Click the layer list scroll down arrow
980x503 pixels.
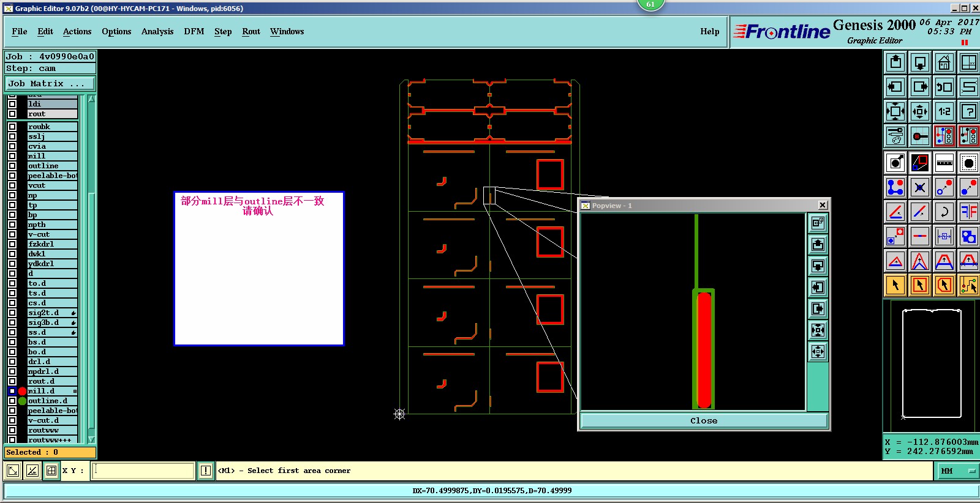91,439
